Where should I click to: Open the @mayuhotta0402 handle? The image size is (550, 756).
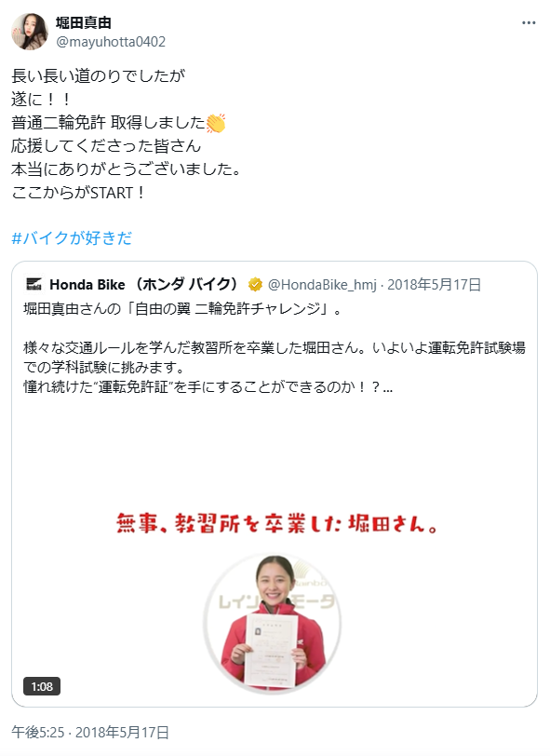pos(111,42)
